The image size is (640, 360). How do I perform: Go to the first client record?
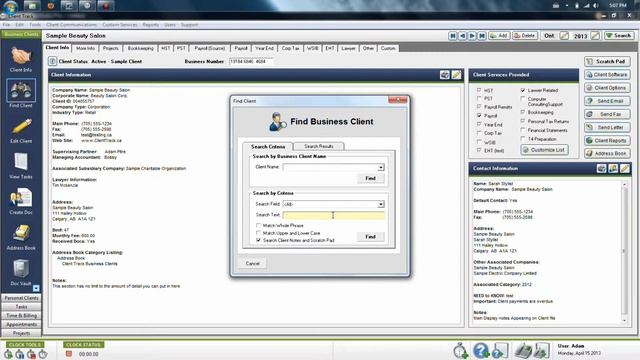(453, 36)
